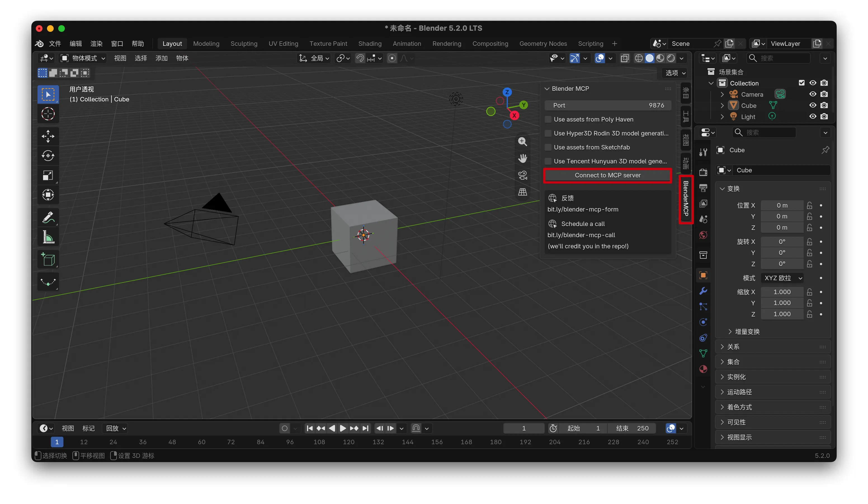
Task: Expand the Cube item in outliner
Action: click(722, 106)
